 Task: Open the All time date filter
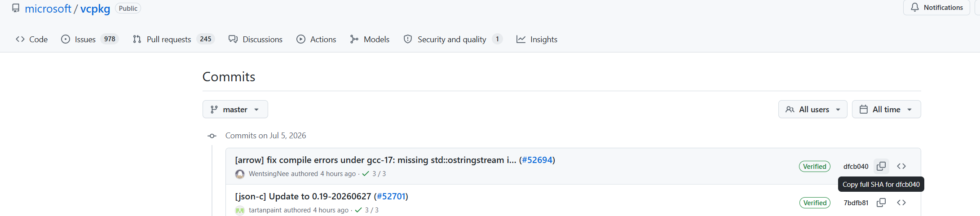[x=886, y=109]
